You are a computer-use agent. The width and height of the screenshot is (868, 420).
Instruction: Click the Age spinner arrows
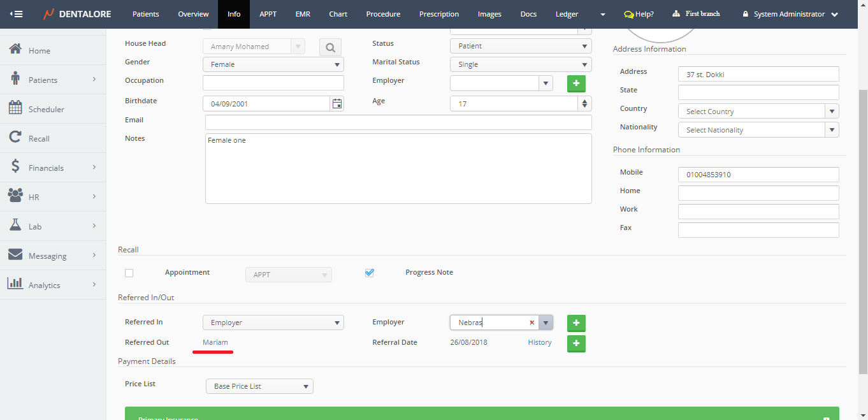click(x=584, y=104)
